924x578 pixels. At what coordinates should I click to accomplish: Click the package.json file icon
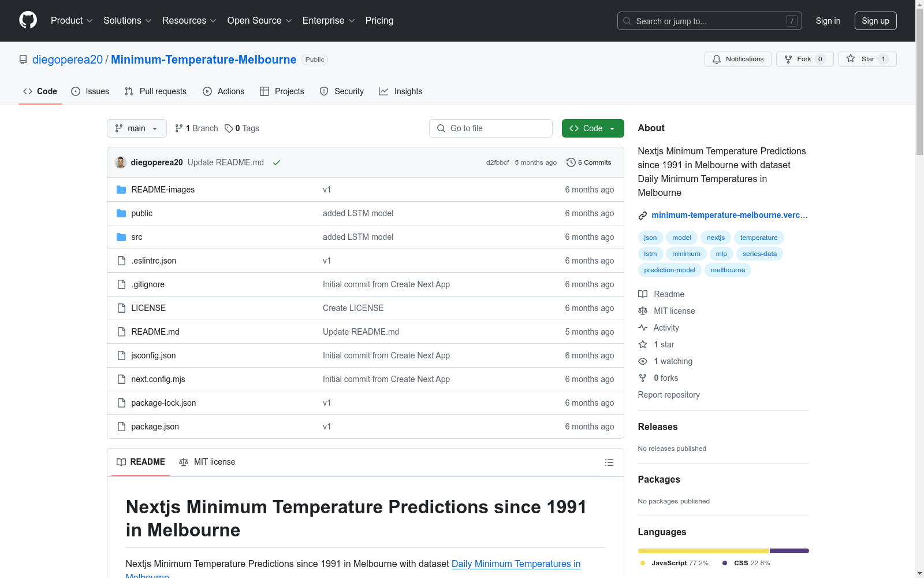121,427
